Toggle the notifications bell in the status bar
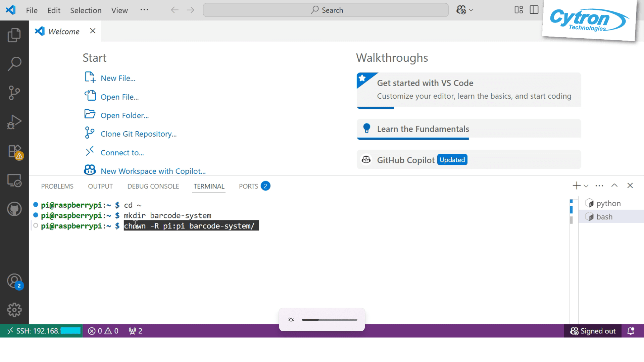Image resolution: width=644 pixels, height=362 pixels. point(631,331)
